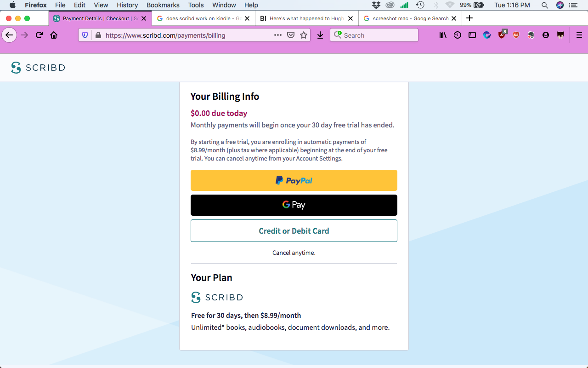Open the File menu
The width and height of the screenshot is (588, 368).
point(60,5)
